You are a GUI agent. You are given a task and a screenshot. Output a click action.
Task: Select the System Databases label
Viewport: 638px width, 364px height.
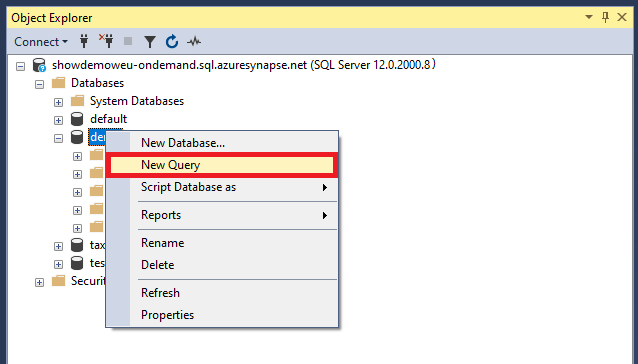coord(137,101)
